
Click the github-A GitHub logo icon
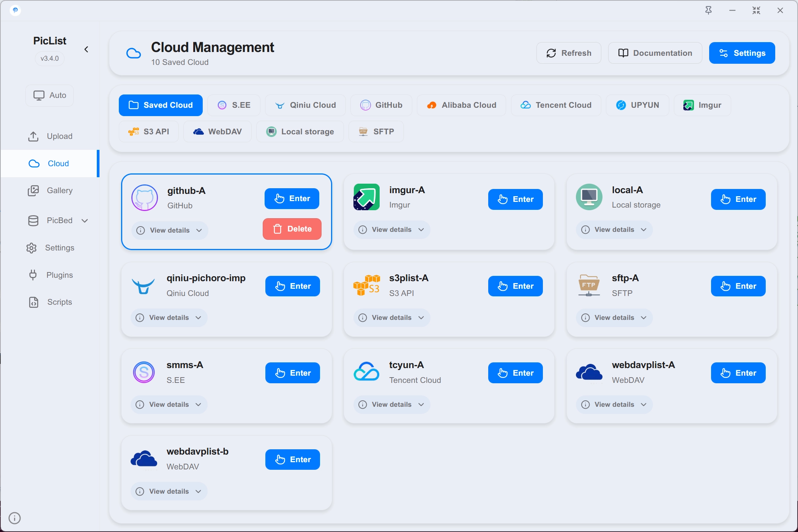145,198
